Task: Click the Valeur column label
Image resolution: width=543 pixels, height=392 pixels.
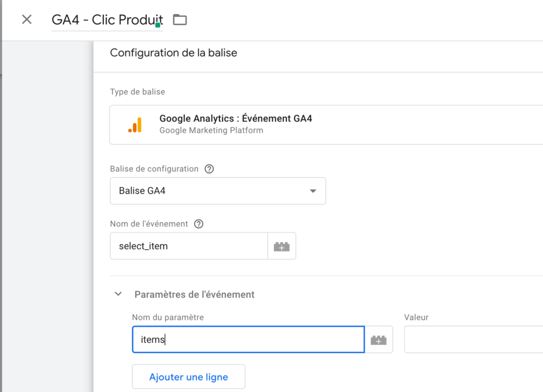Action: pyautogui.click(x=416, y=317)
